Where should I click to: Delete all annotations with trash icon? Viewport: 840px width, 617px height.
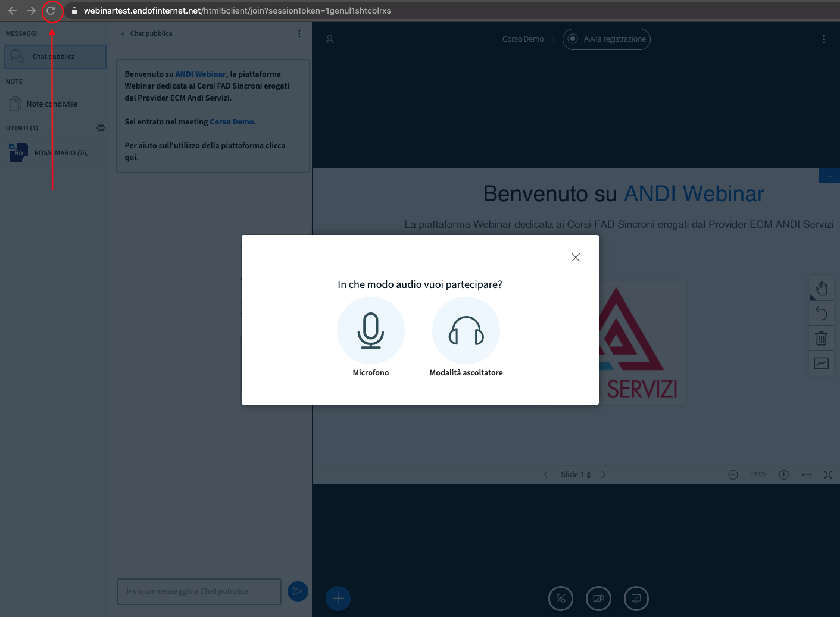(822, 339)
